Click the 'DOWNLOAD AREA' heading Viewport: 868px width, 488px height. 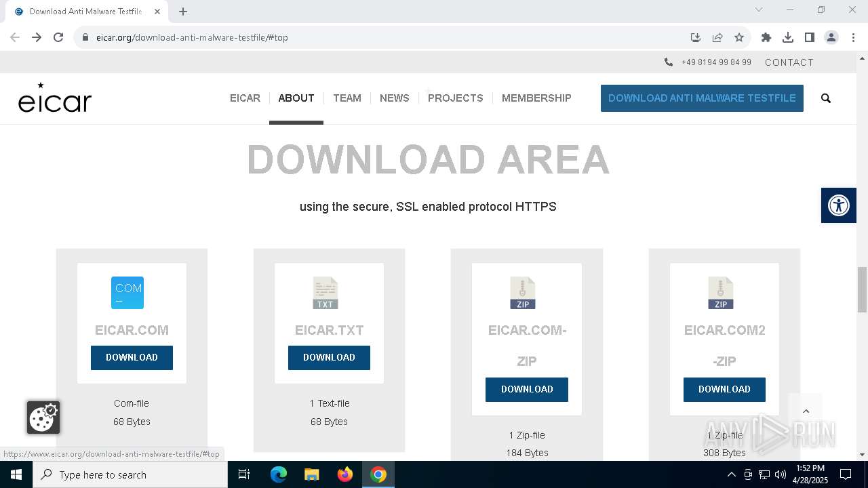click(428, 160)
